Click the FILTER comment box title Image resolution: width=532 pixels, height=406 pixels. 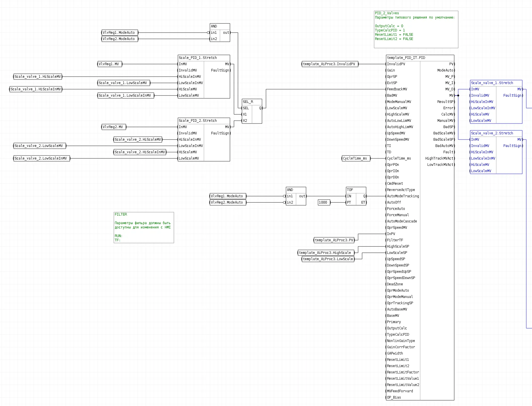click(121, 214)
